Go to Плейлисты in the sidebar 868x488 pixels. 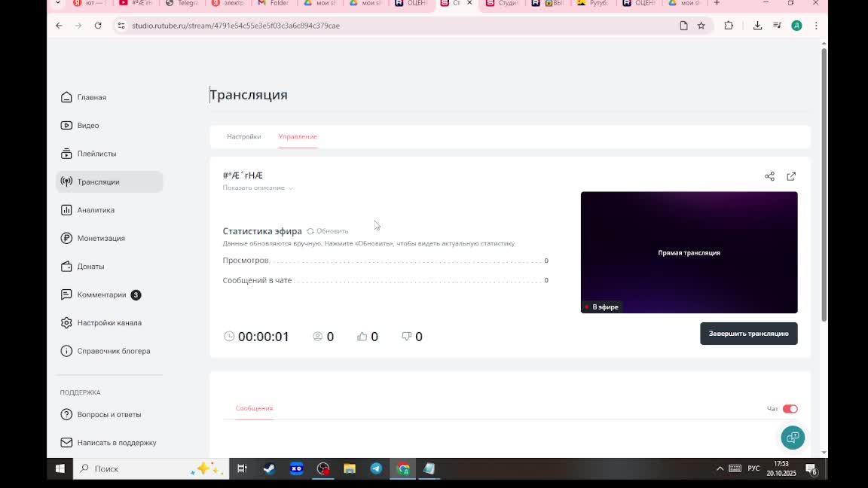89,154
